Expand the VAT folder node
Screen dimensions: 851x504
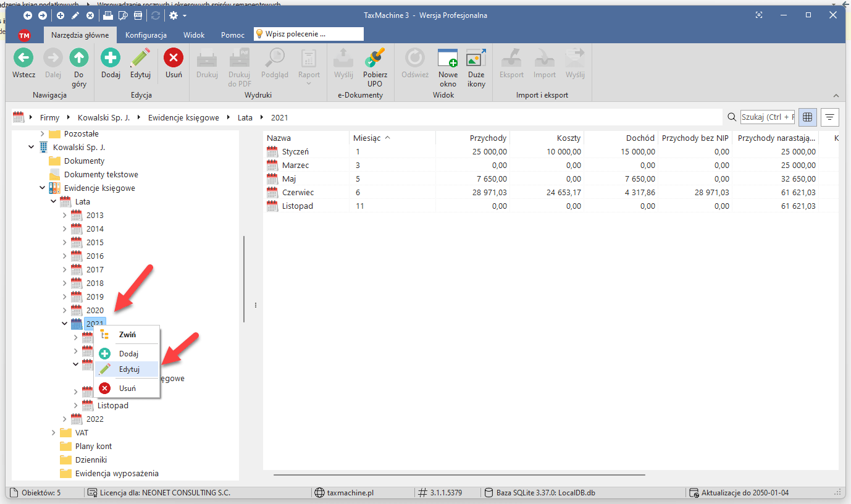[x=54, y=433]
